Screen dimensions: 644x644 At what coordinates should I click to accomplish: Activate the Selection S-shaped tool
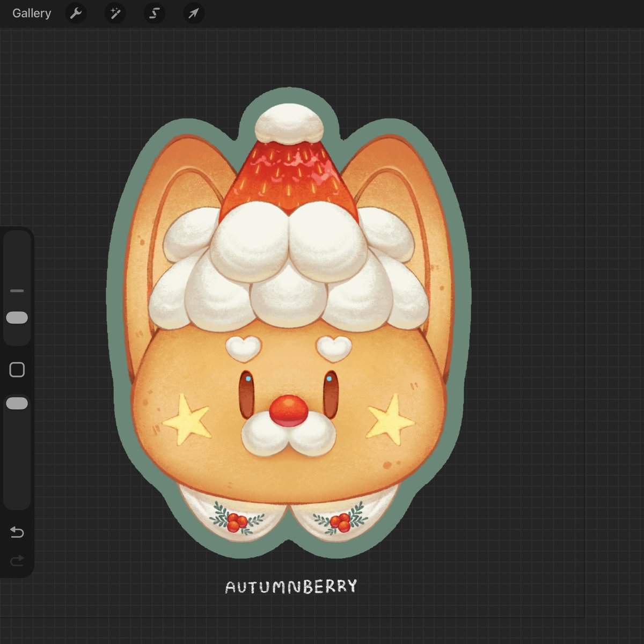click(x=154, y=13)
